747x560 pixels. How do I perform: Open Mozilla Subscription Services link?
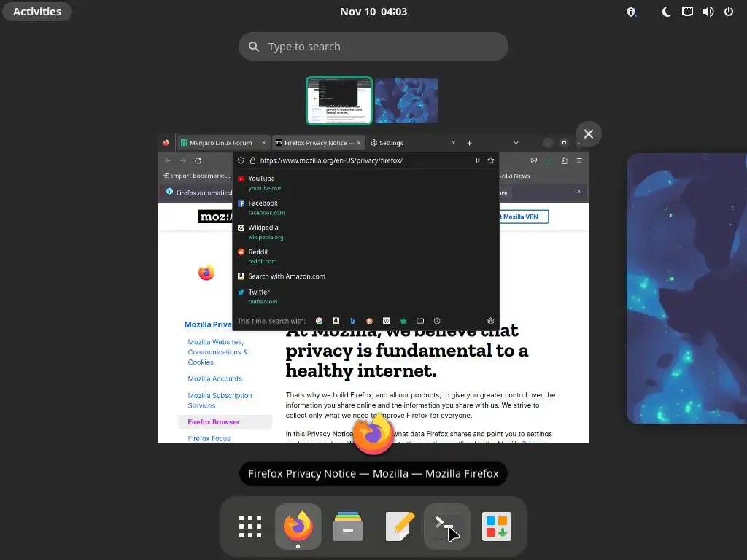(220, 400)
